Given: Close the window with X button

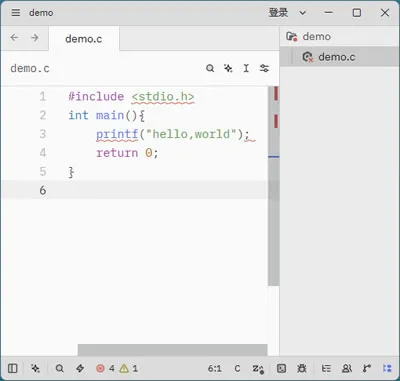Looking at the screenshot, I should coord(385,13).
